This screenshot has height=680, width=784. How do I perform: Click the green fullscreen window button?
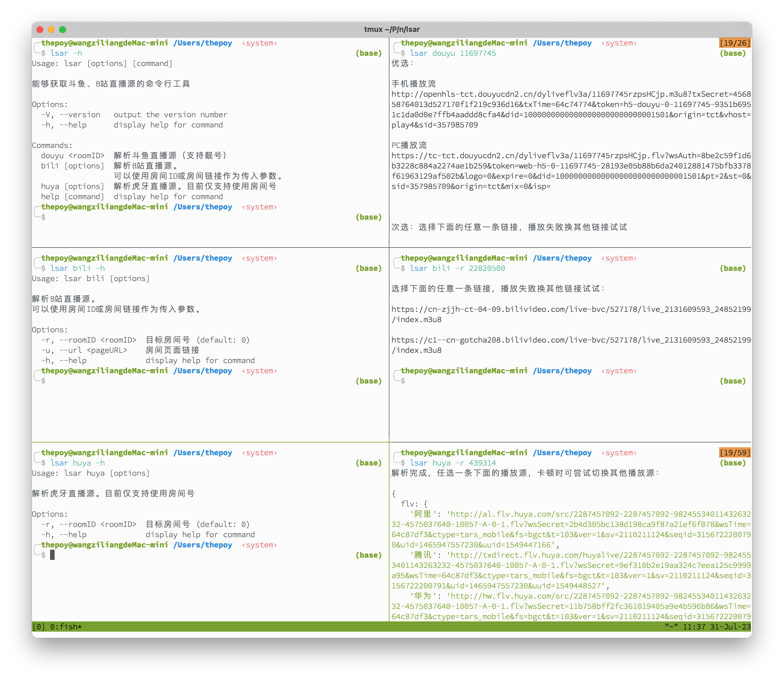[x=63, y=30]
